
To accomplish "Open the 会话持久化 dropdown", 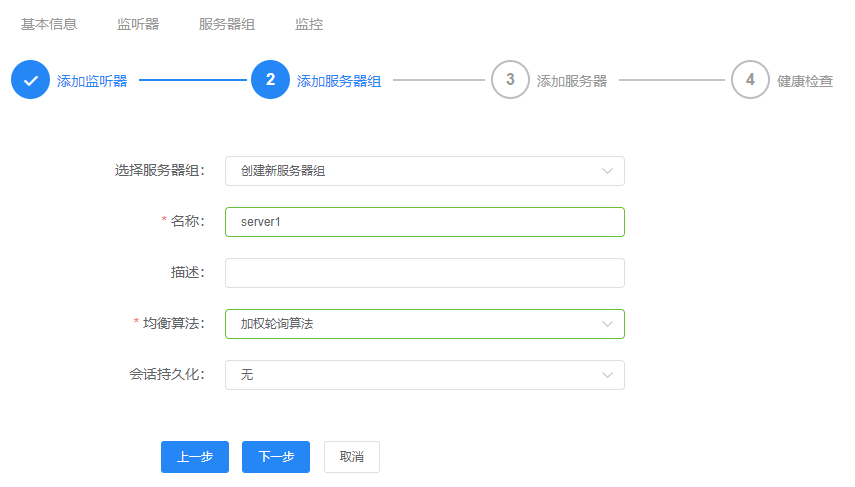I will click(424, 375).
